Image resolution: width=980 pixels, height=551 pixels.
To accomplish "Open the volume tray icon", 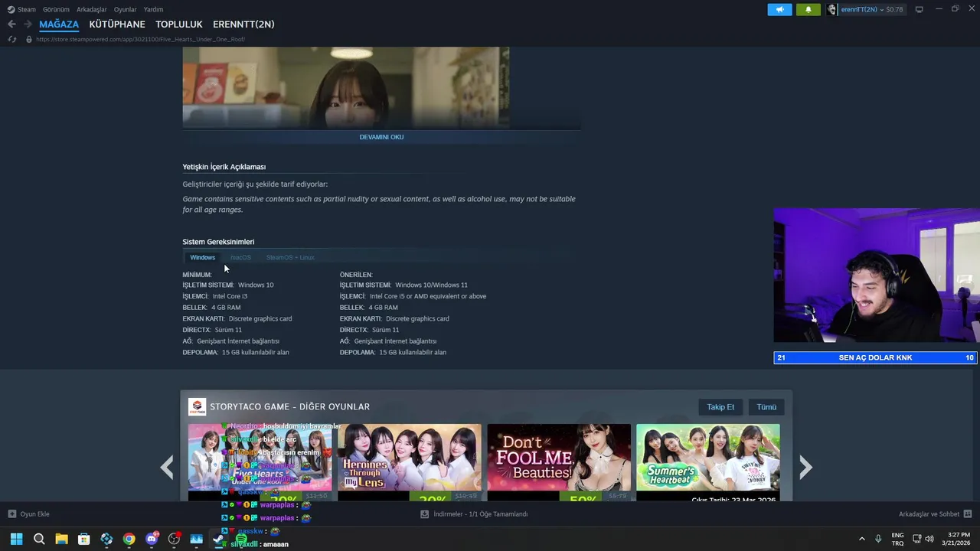I will [929, 539].
